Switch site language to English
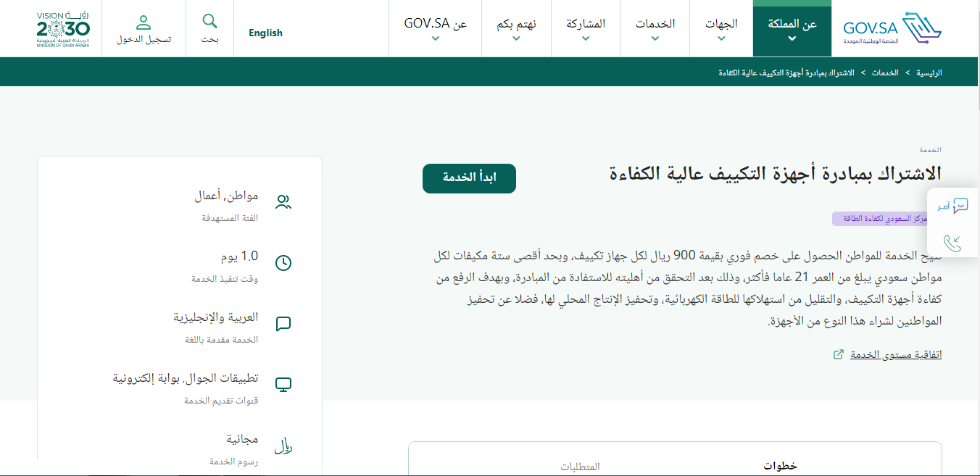Screen dimensions: 980x476 coord(265,33)
